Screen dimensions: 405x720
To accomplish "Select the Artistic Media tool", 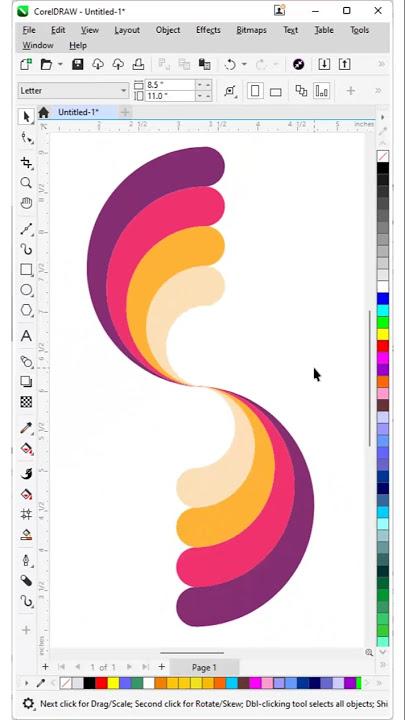I will [x=26, y=249].
